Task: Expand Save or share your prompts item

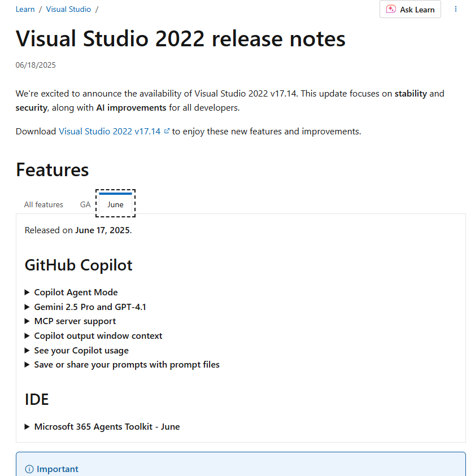Action: pos(122,364)
